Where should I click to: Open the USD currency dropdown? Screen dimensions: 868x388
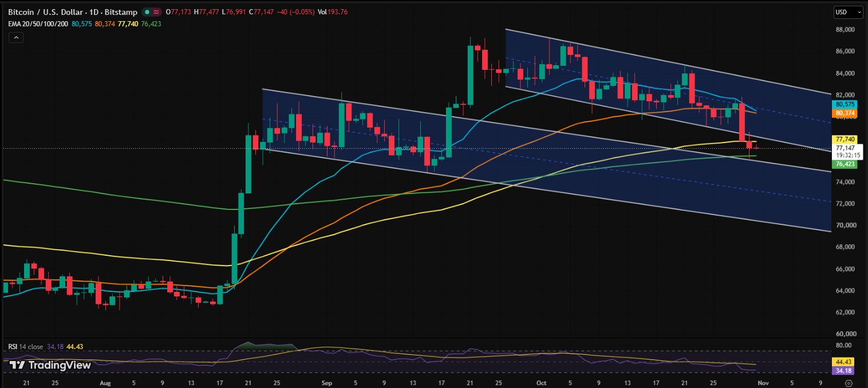click(x=849, y=11)
